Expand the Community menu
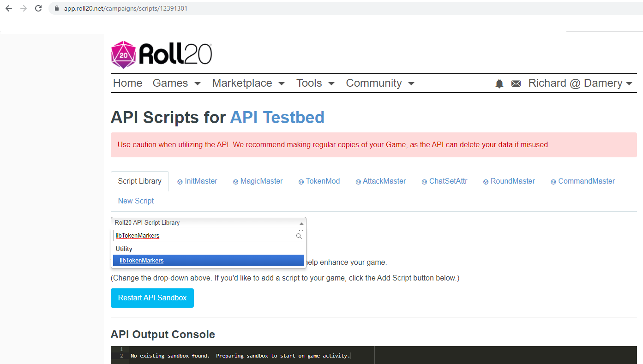This screenshot has width=643, height=364. click(380, 83)
